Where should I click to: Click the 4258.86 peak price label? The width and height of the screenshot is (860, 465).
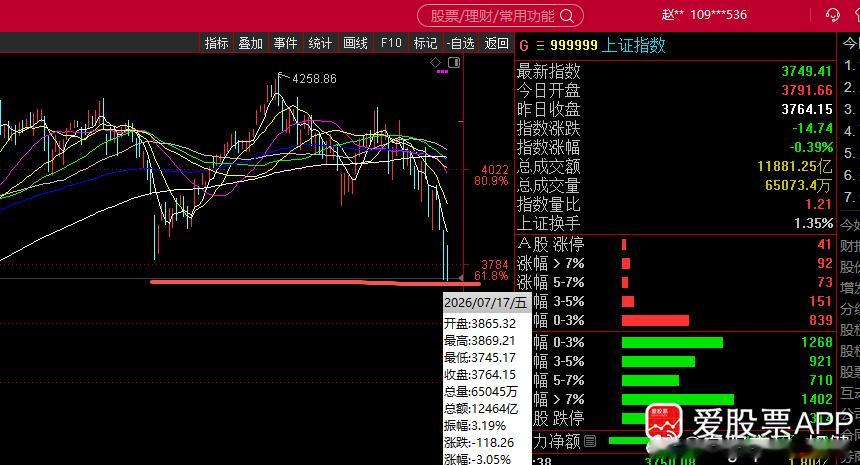coord(314,79)
